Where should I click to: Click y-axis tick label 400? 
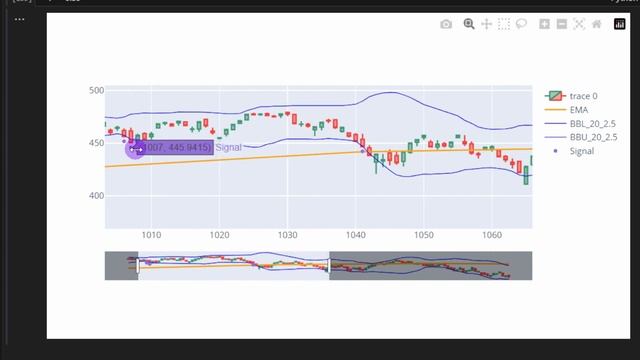(x=96, y=196)
